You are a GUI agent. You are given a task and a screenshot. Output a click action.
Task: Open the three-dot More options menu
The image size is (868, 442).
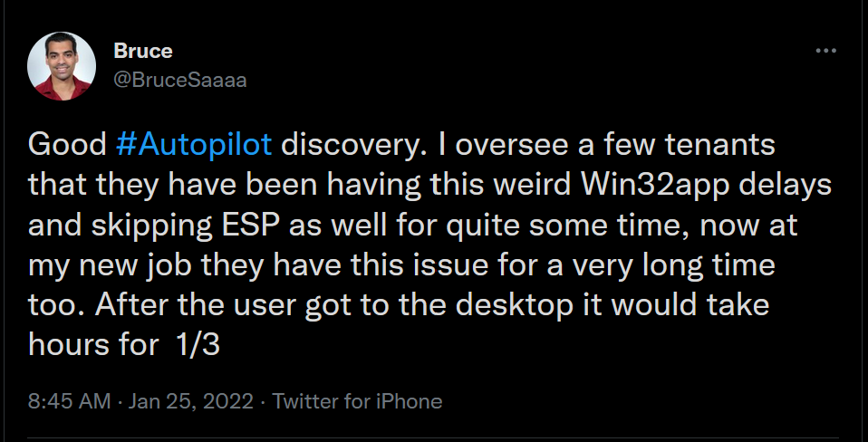click(x=826, y=51)
